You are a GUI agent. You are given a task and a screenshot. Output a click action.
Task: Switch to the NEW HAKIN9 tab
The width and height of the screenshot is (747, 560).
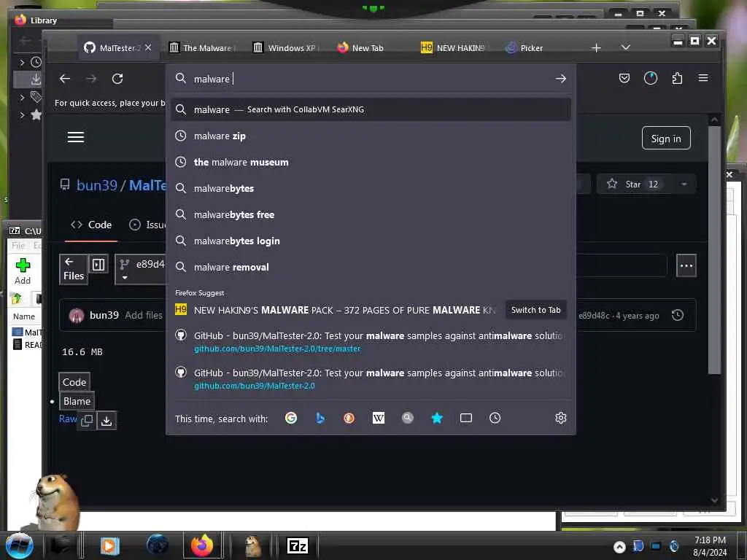[452, 48]
